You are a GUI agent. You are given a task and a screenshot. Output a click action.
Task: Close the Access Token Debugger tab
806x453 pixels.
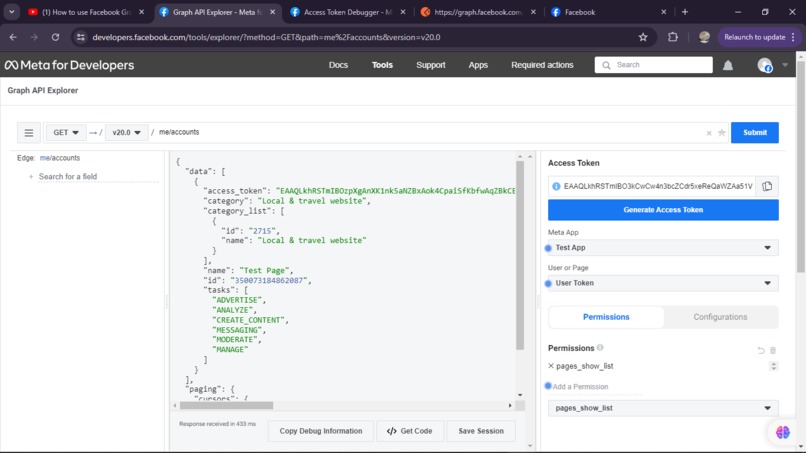(402, 12)
